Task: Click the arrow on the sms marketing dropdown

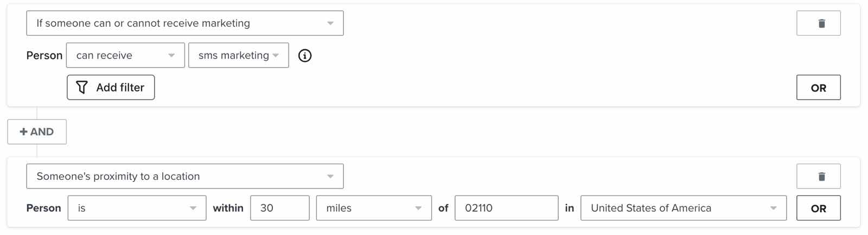Action: coord(276,55)
